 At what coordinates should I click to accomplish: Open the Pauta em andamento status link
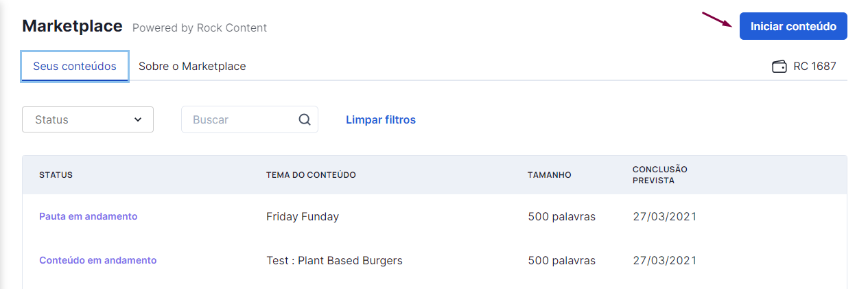point(89,216)
